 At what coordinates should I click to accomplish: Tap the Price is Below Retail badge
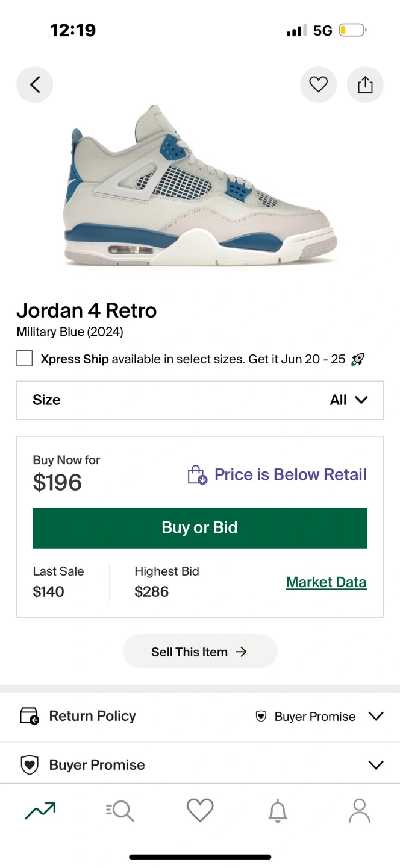point(278,475)
